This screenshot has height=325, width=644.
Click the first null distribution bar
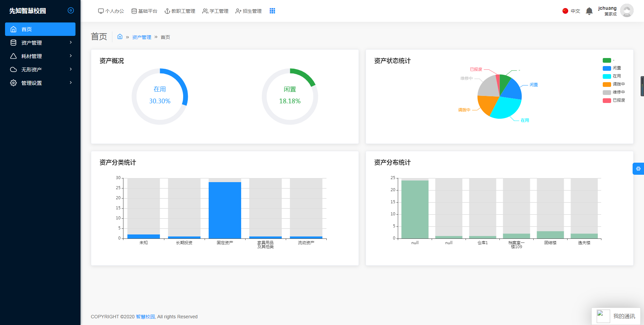click(x=415, y=209)
